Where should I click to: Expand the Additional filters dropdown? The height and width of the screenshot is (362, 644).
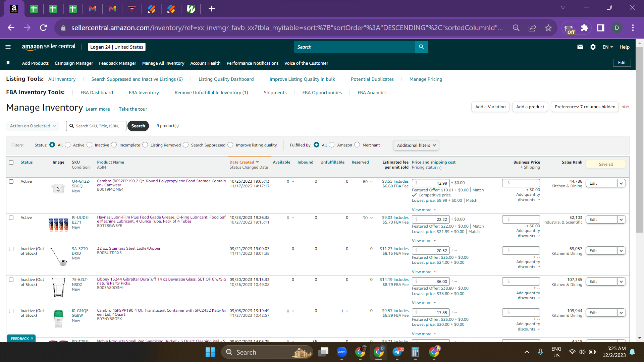416,145
